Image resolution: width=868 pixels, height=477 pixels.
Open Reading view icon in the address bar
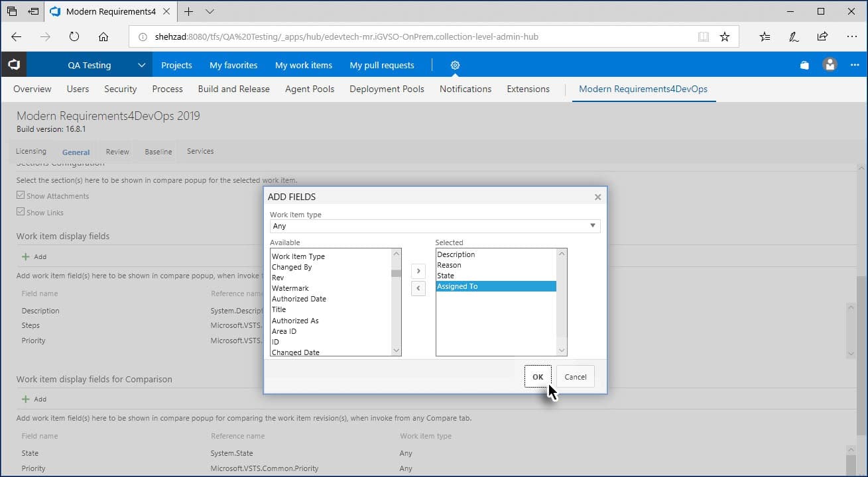704,37
